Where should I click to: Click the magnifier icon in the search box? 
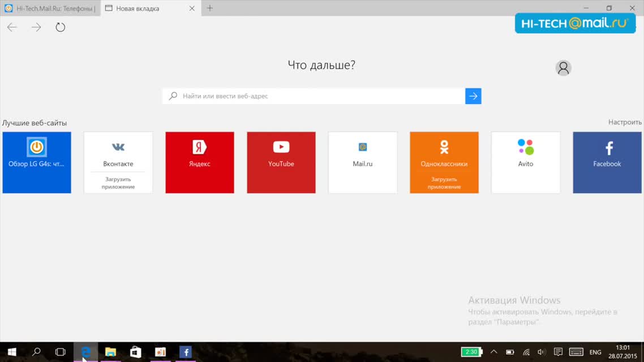tap(173, 96)
